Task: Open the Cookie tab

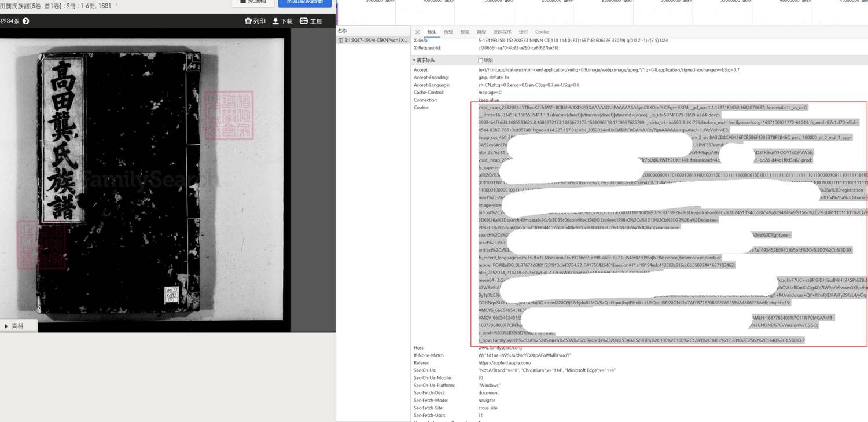Action: tap(542, 32)
